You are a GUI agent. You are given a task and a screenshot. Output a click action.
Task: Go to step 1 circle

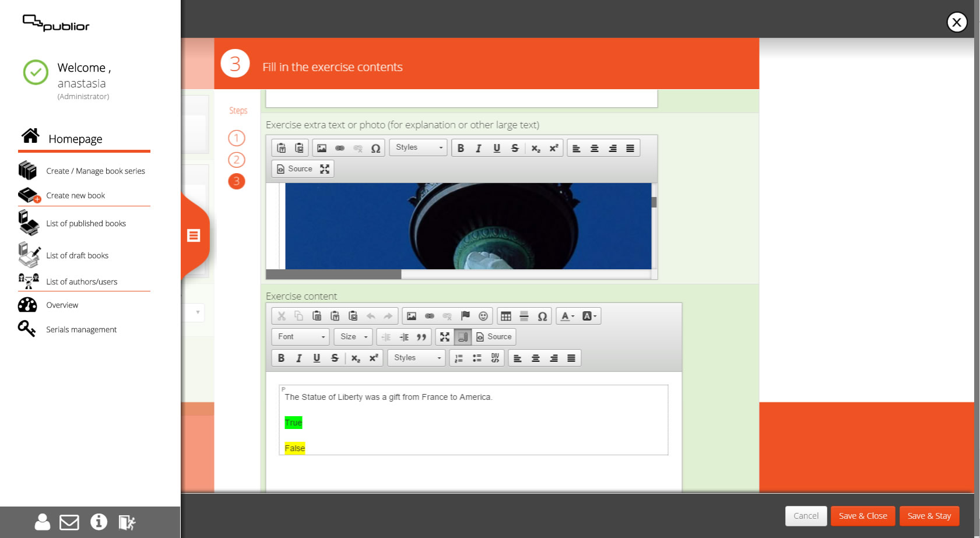(x=236, y=138)
